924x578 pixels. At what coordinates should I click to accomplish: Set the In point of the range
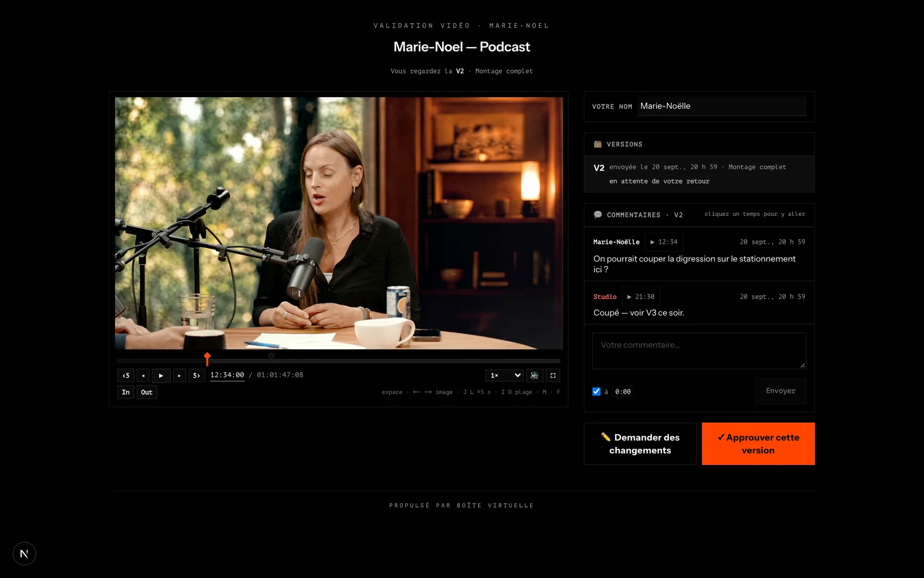click(126, 392)
